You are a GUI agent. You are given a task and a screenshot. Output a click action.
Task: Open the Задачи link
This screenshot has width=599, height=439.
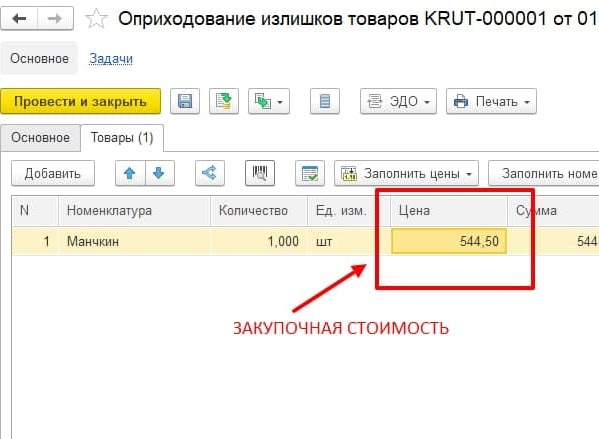click(x=111, y=58)
